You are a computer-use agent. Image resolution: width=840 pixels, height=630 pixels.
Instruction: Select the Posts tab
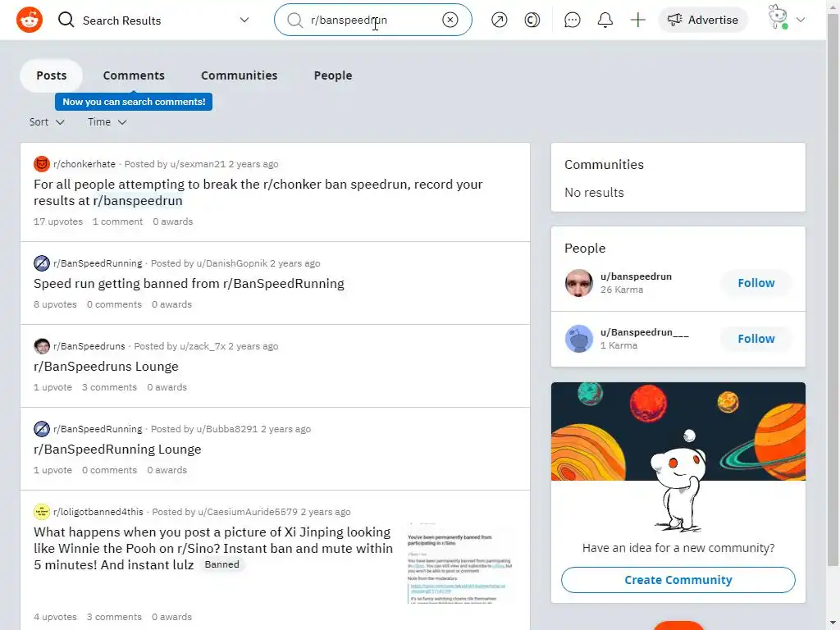coord(52,75)
